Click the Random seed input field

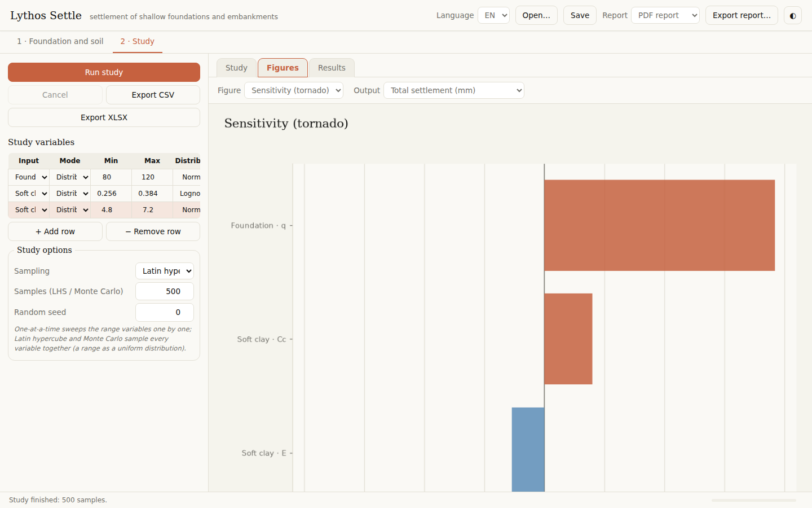coord(165,312)
